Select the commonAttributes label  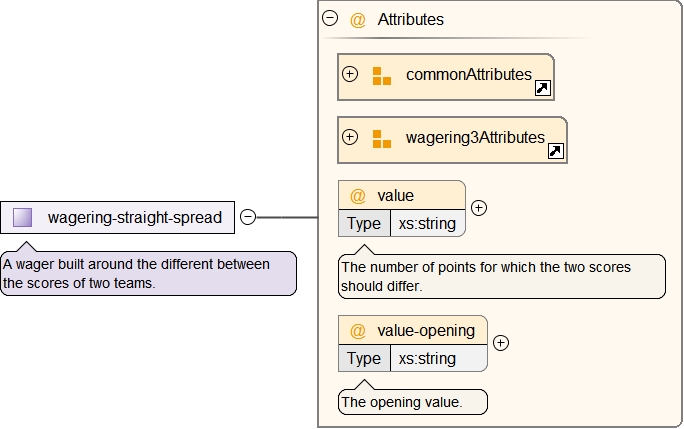[468, 75]
